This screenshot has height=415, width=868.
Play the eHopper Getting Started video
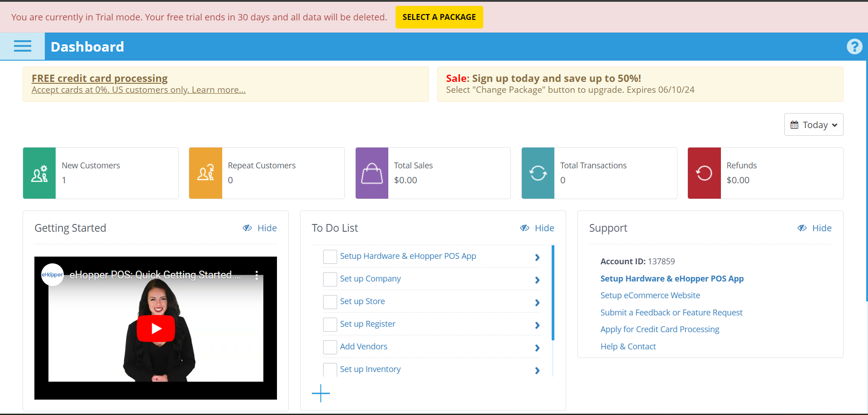(156, 328)
